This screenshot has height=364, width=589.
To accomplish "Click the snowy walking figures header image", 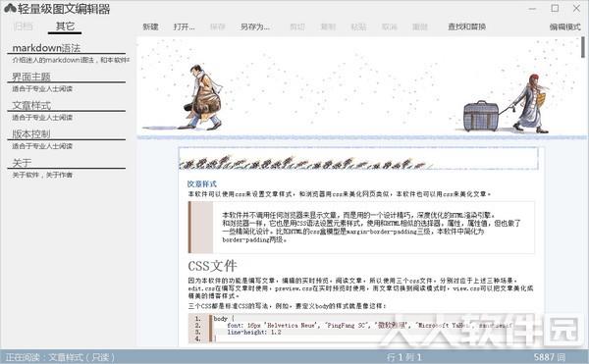I will pos(361,87).
